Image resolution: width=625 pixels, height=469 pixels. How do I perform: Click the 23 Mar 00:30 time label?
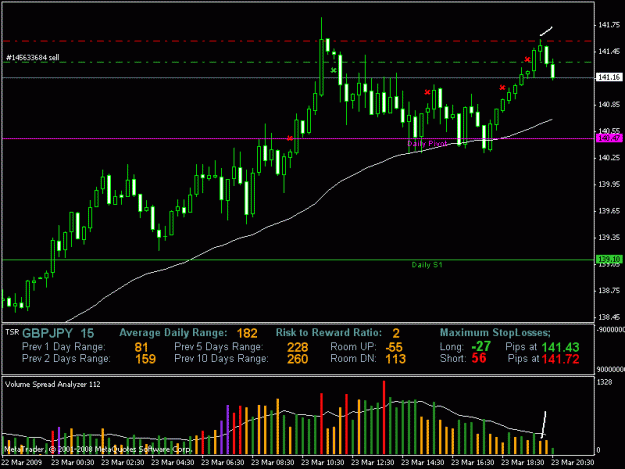pyautogui.click(x=73, y=463)
